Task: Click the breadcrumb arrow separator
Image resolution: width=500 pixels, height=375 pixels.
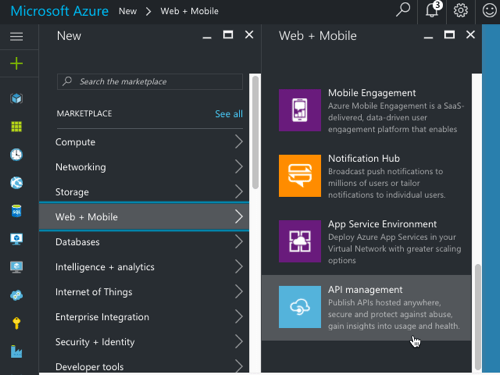Action: pos(149,12)
